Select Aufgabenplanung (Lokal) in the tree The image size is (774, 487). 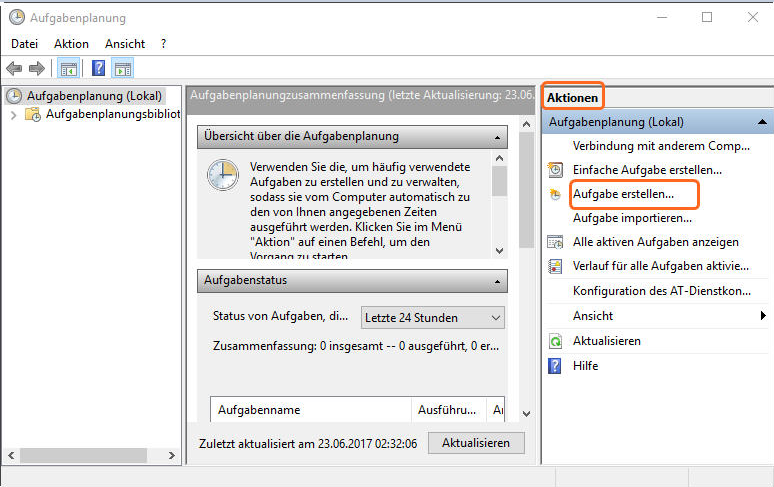coord(94,96)
